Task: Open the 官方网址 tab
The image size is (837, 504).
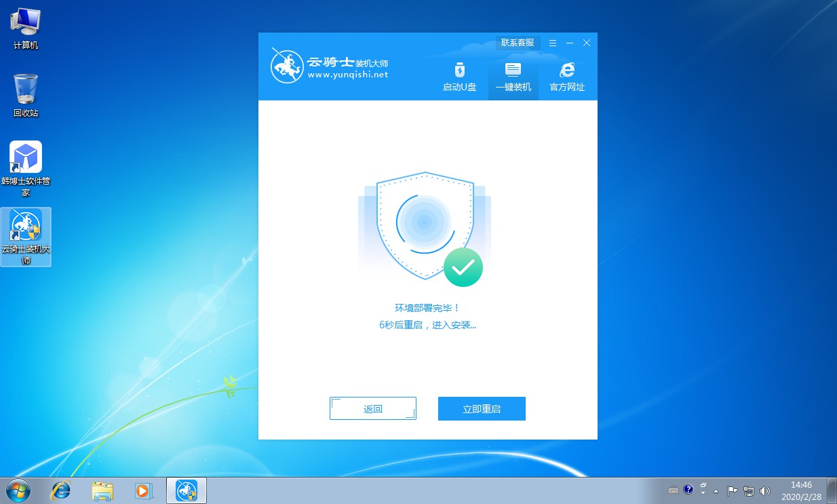Action: coord(567,77)
